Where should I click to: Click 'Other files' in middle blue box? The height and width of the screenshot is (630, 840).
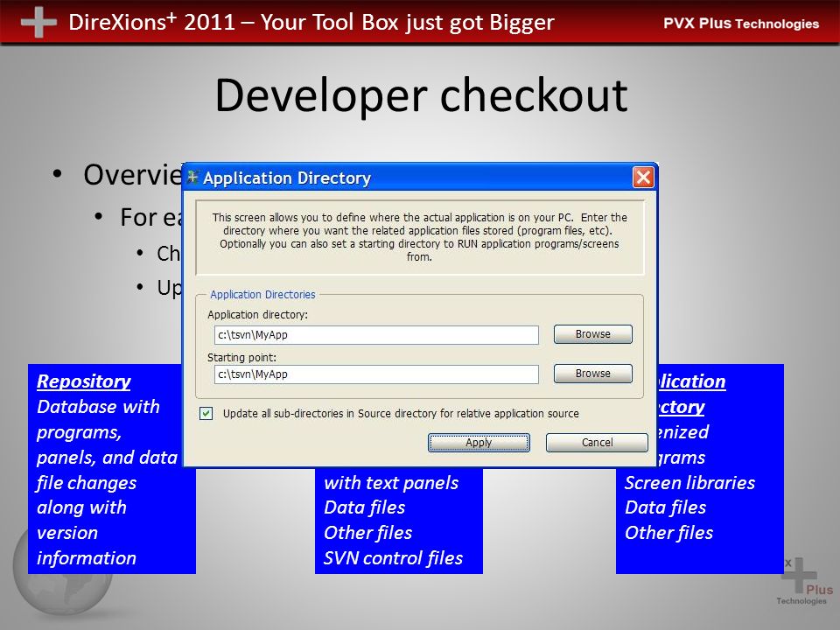pyautogui.click(x=368, y=533)
